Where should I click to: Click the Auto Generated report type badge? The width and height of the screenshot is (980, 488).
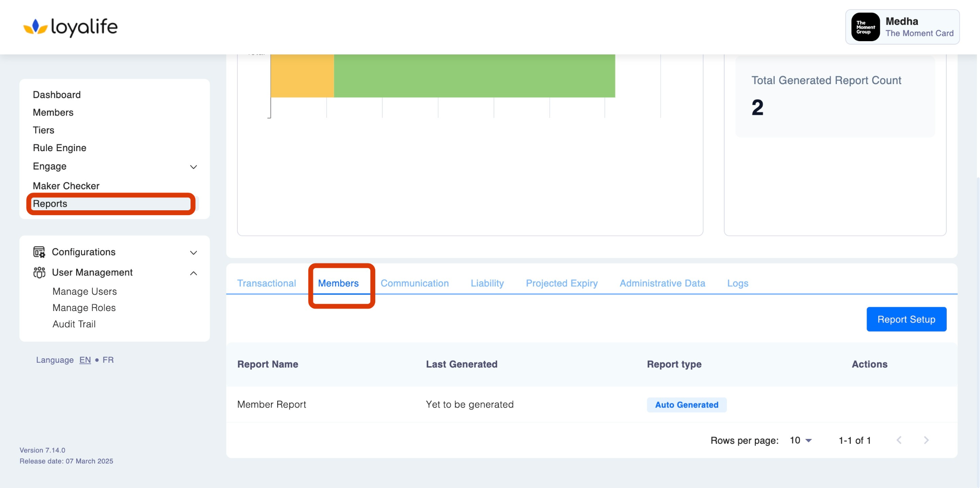(686, 405)
